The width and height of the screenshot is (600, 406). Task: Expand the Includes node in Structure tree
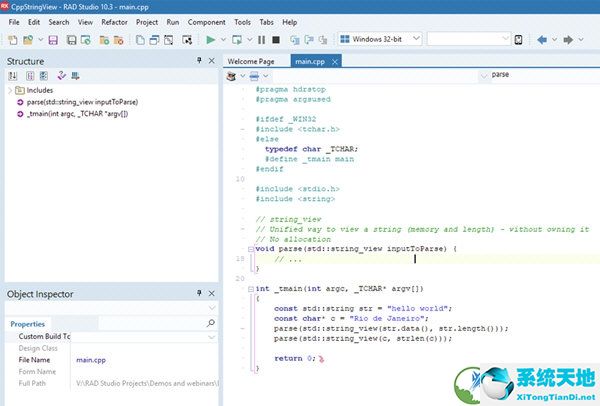tap(10, 91)
